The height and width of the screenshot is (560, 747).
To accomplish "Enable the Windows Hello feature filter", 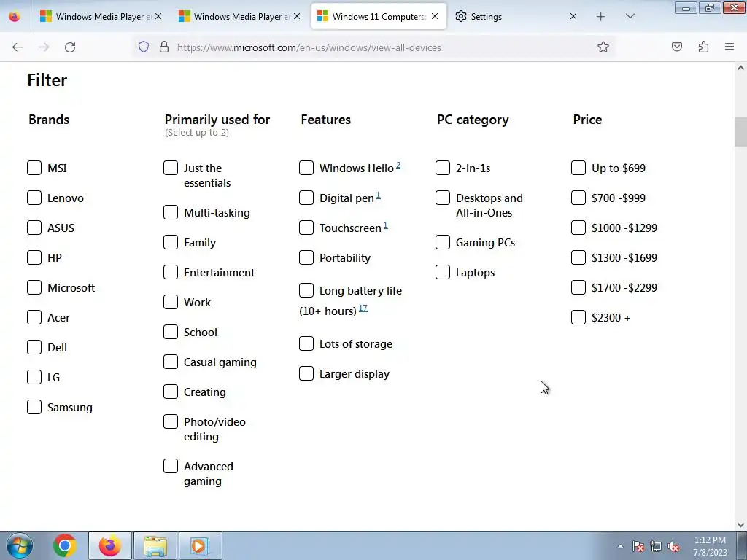I will pyautogui.click(x=306, y=168).
